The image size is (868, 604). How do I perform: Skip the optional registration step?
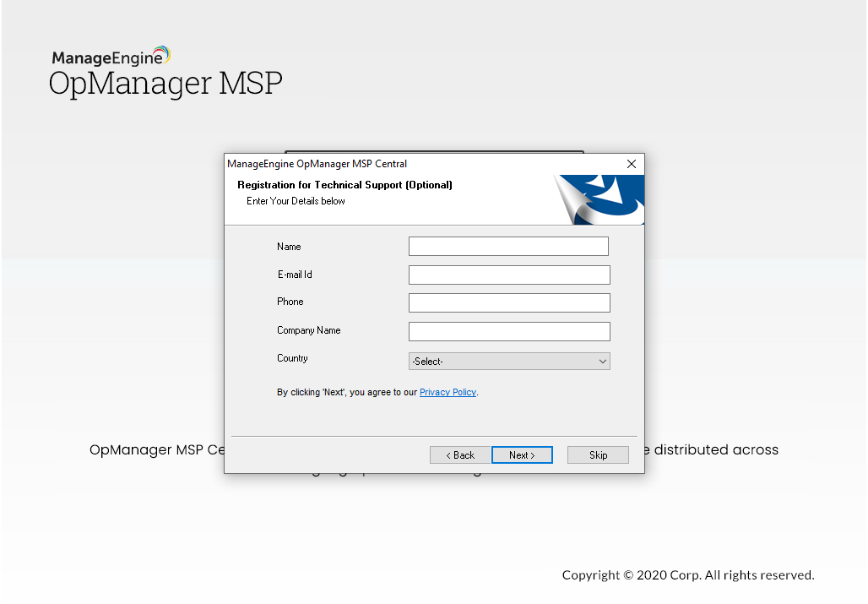(598, 454)
